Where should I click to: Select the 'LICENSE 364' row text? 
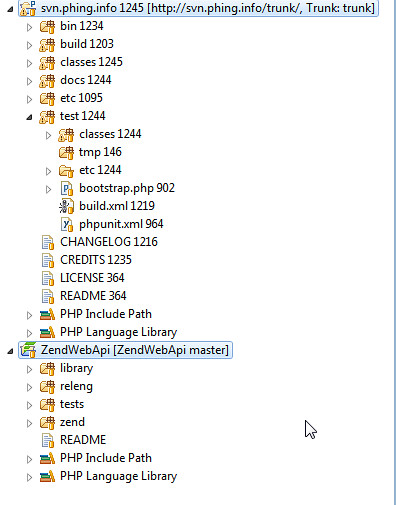(x=92, y=278)
